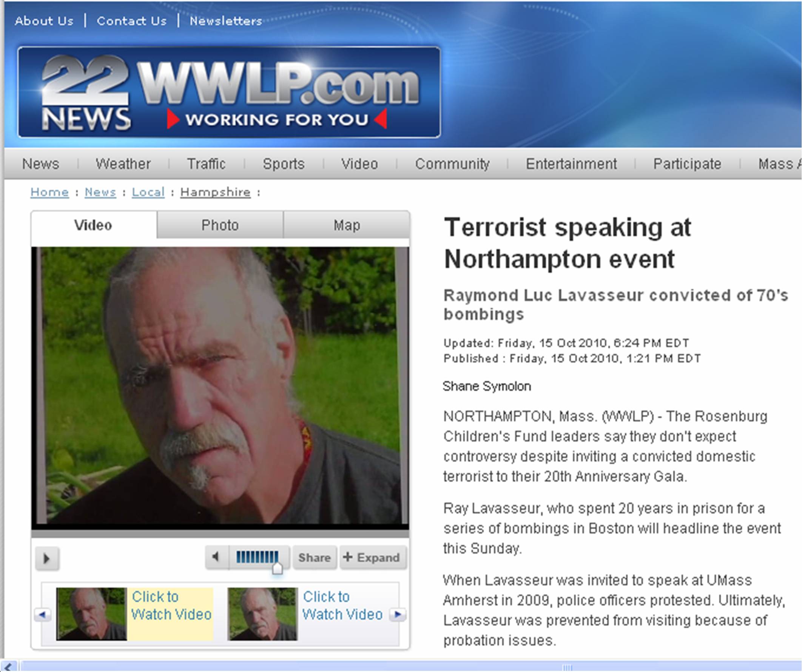Click the previous video carousel arrow

pyautogui.click(x=42, y=615)
